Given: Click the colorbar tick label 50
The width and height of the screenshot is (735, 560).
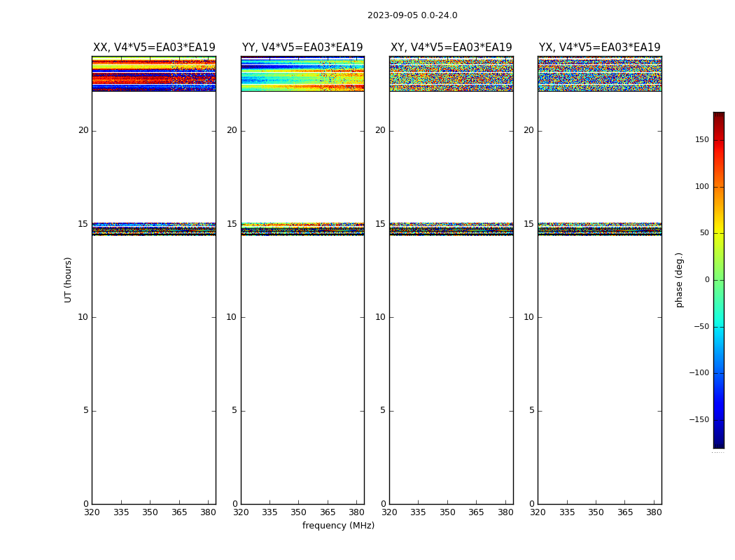Looking at the screenshot, I should click(x=704, y=233).
